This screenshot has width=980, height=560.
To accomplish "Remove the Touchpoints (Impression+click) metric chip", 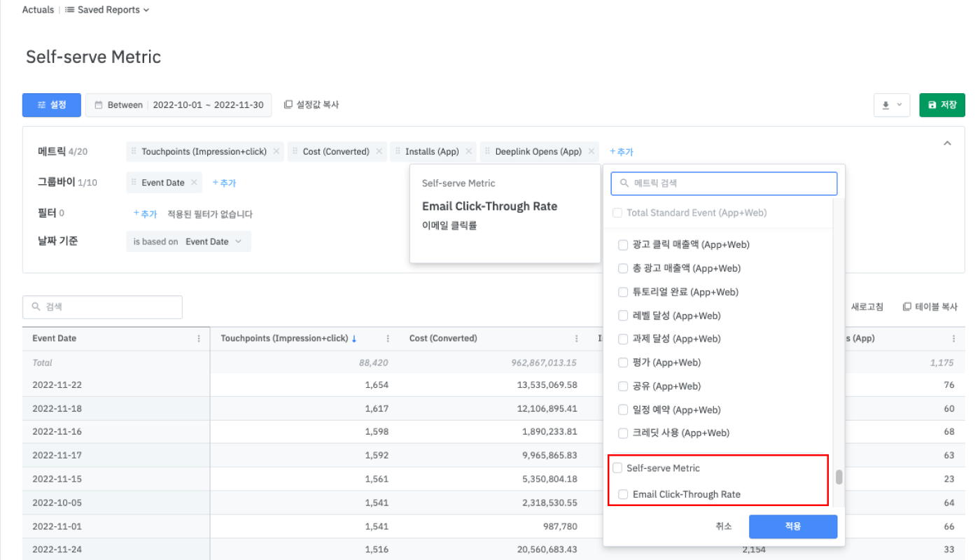I will (276, 152).
